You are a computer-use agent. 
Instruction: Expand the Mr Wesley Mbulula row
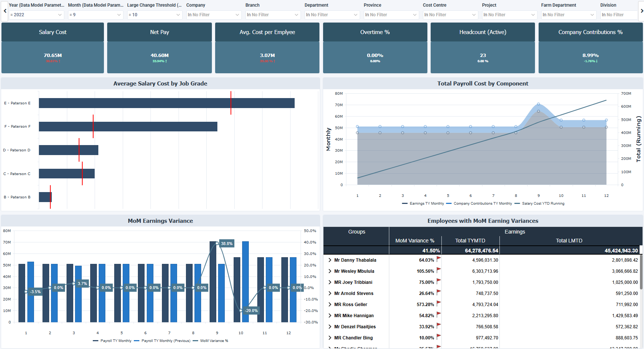[330, 271]
